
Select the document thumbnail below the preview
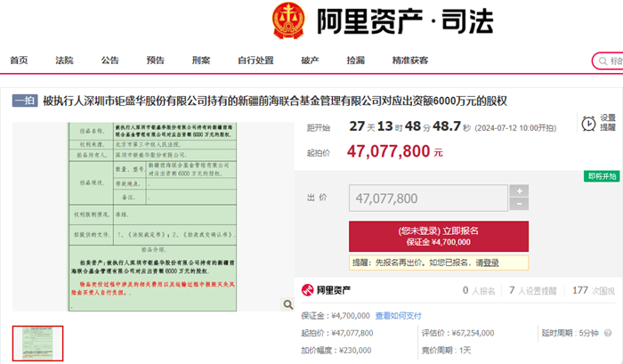37,344
